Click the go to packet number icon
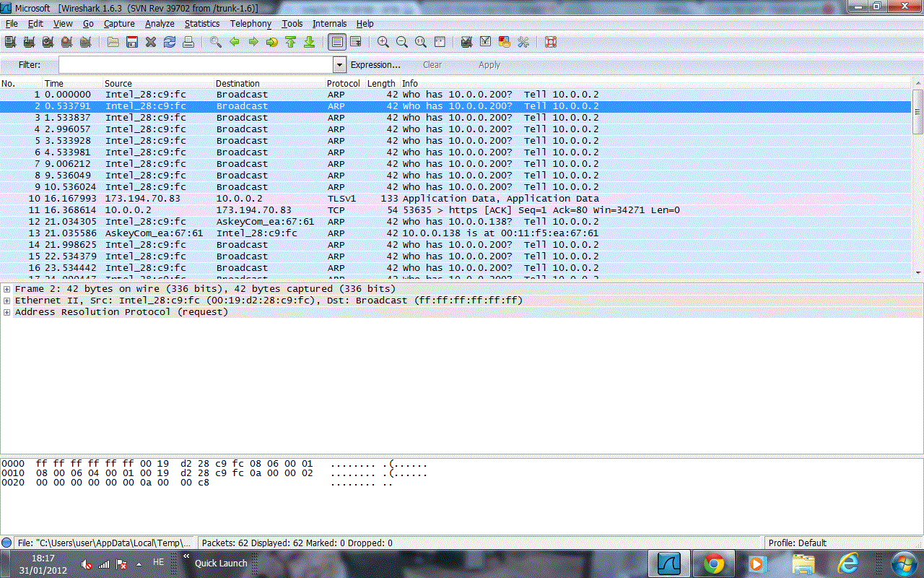Image resolution: width=924 pixels, height=578 pixels. 272,42
